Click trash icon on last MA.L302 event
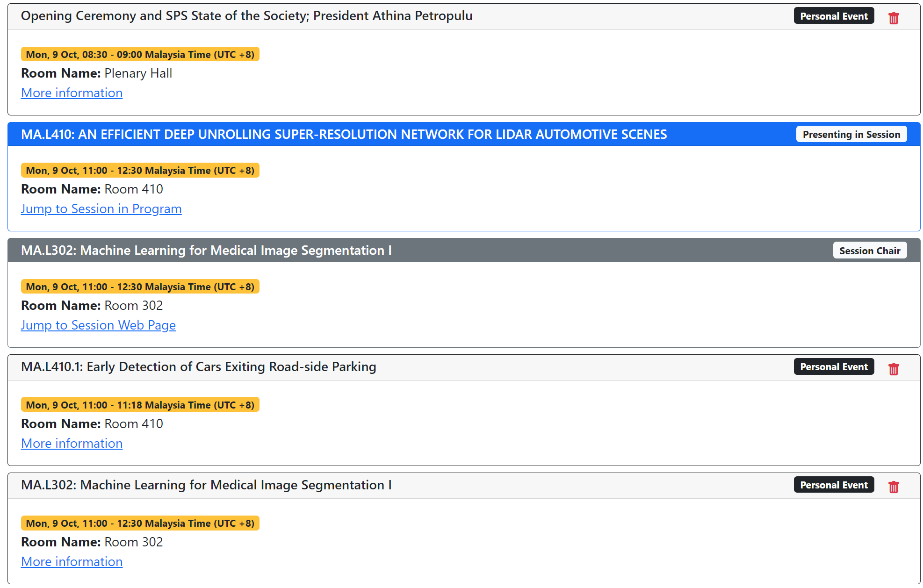The width and height of the screenshot is (923, 588). coord(893,487)
